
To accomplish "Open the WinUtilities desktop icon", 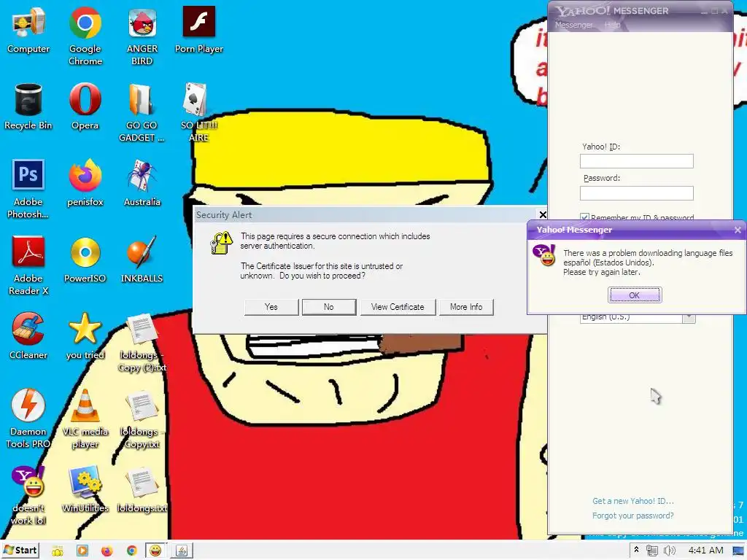I will point(85,489).
